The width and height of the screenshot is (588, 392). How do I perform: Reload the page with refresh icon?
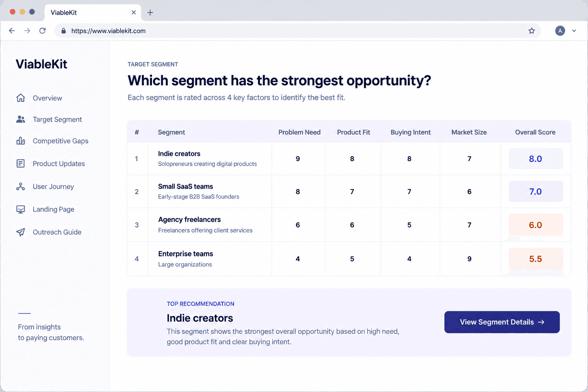click(x=42, y=31)
